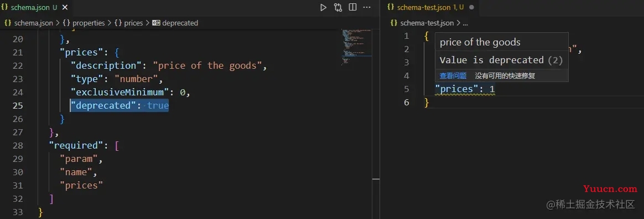
Task: Click the "param" string on line 29
Action: coord(79,159)
